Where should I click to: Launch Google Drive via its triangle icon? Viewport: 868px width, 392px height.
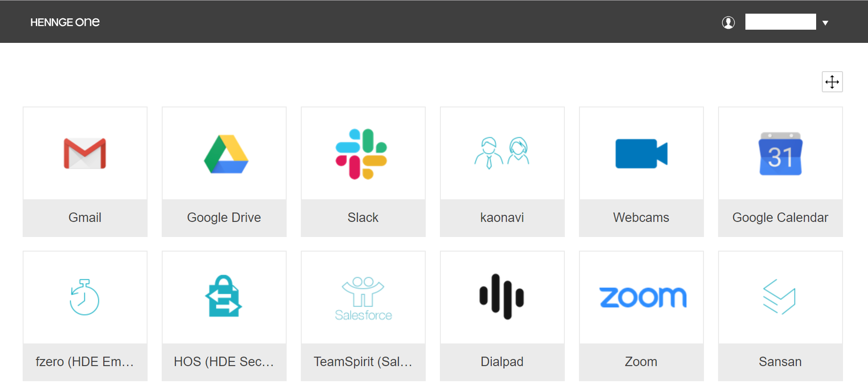tap(226, 155)
